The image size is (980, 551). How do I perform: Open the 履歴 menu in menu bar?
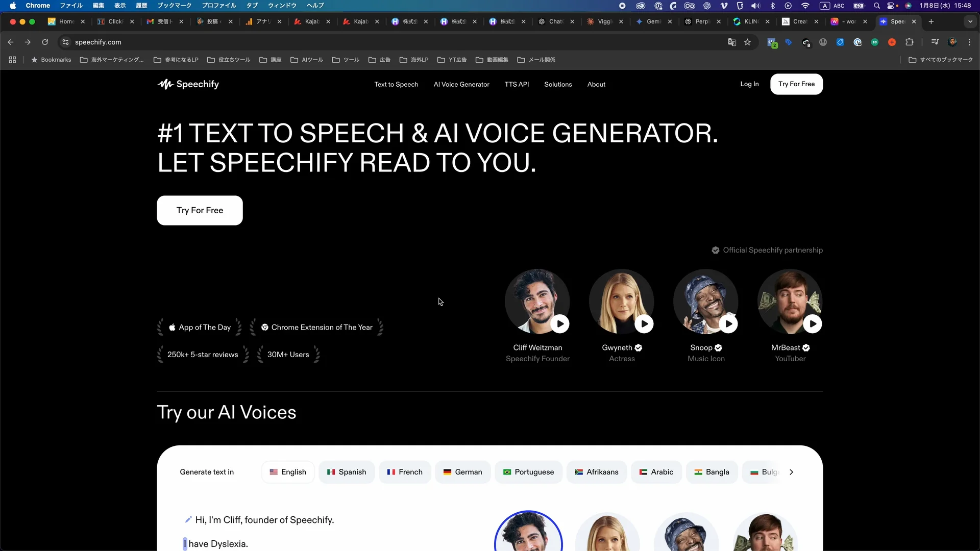point(141,6)
